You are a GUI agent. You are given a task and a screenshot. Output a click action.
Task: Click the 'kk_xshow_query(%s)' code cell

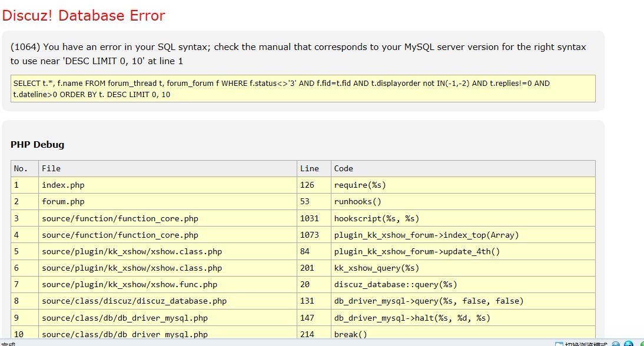click(463, 268)
